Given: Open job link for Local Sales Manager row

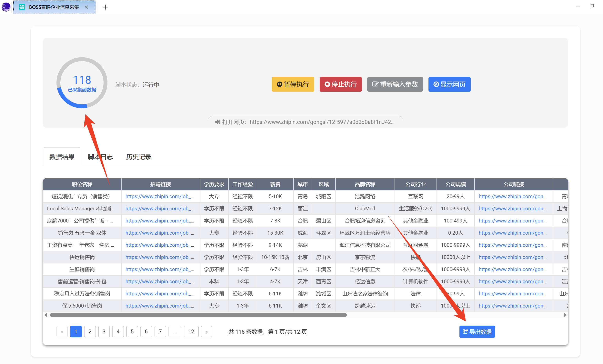Looking at the screenshot, I should click(x=160, y=209).
